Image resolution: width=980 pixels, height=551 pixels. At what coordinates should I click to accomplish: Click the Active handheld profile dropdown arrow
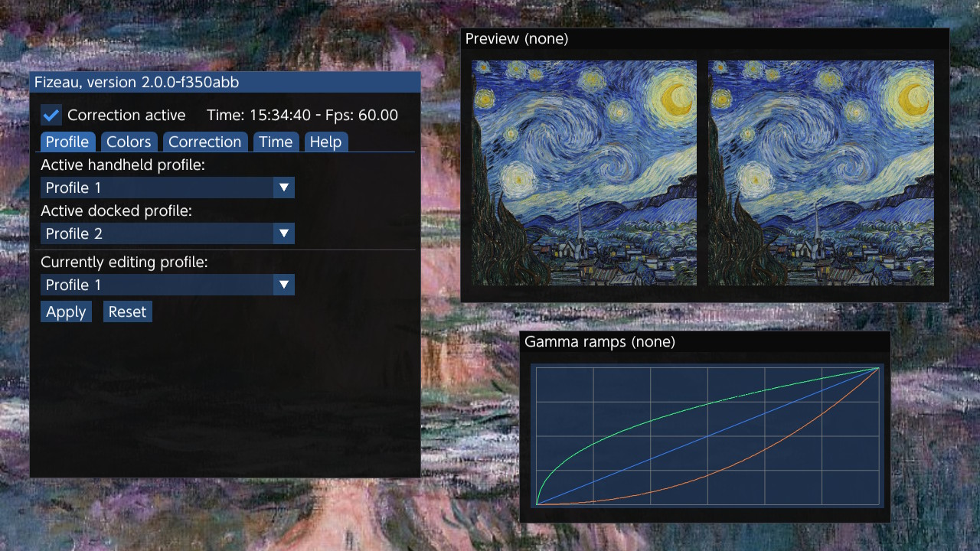click(x=284, y=187)
